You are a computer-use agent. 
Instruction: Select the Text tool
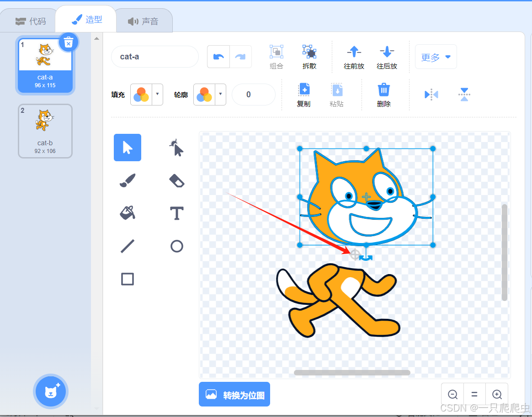point(177,213)
